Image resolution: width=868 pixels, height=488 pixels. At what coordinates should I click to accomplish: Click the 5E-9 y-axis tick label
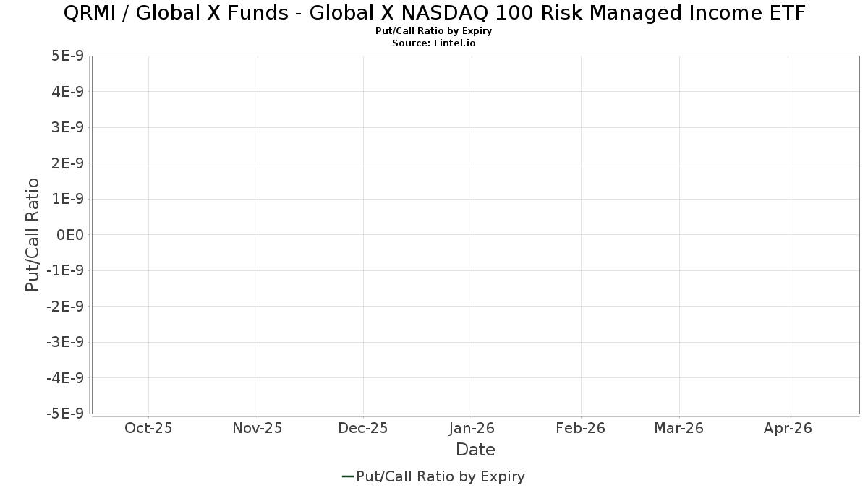[69, 56]
